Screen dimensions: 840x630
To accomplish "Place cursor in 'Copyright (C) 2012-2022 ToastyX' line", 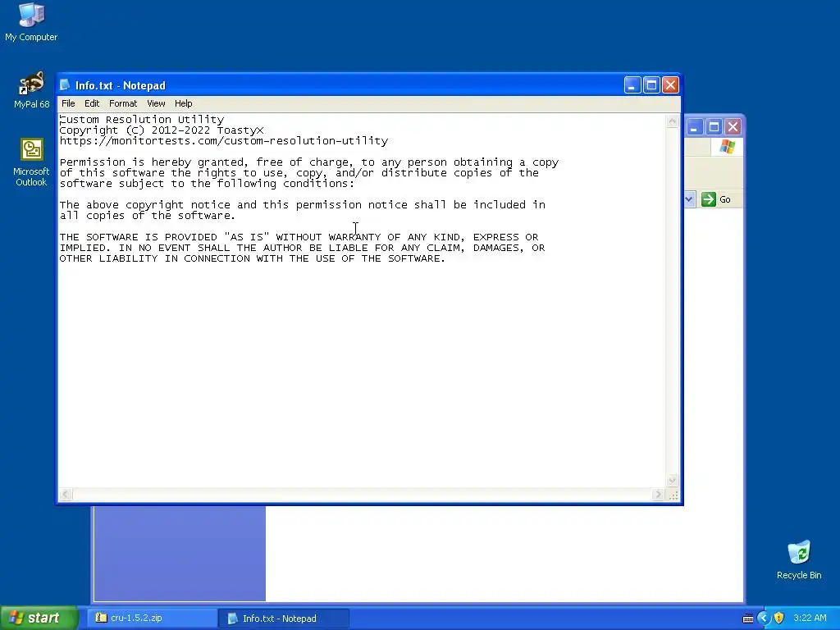I will point(162,130).
